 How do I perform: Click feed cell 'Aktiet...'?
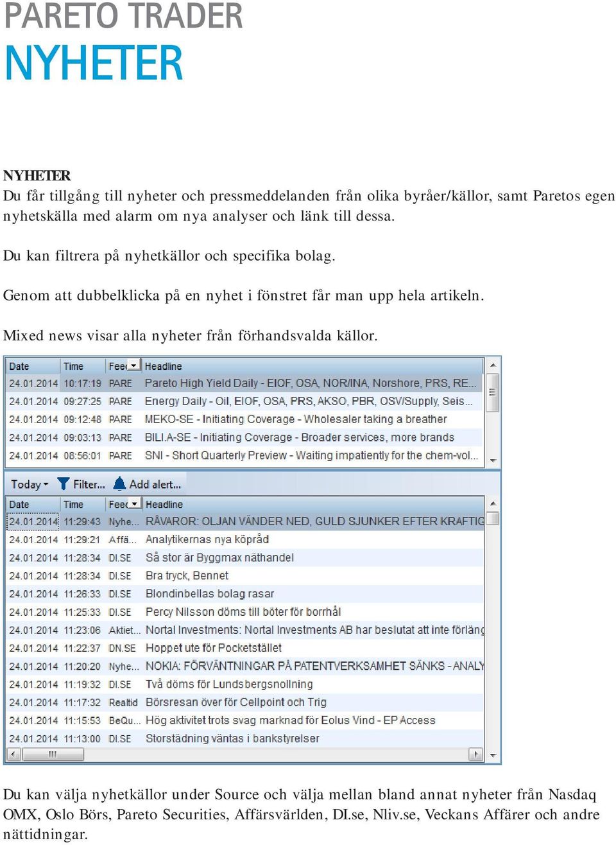click(x=124, y=630)
